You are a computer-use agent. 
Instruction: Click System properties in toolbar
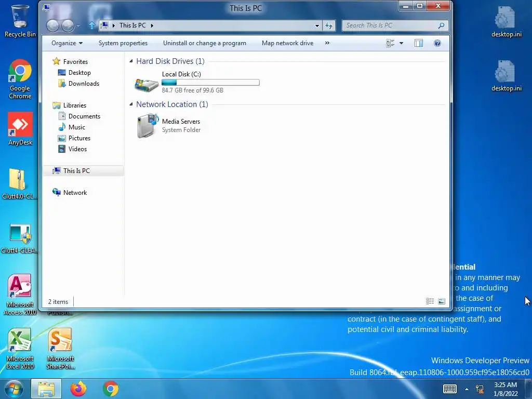[x=123, y=43]
